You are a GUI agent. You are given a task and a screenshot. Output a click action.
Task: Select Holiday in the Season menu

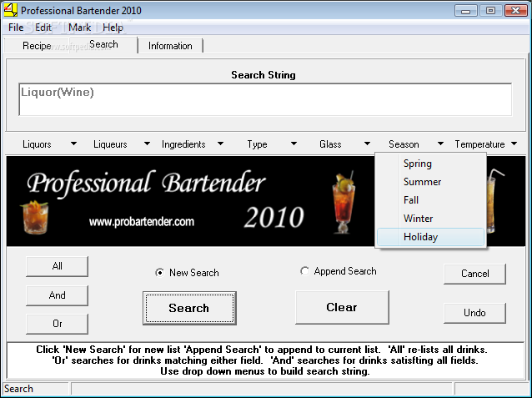(430, 237)
